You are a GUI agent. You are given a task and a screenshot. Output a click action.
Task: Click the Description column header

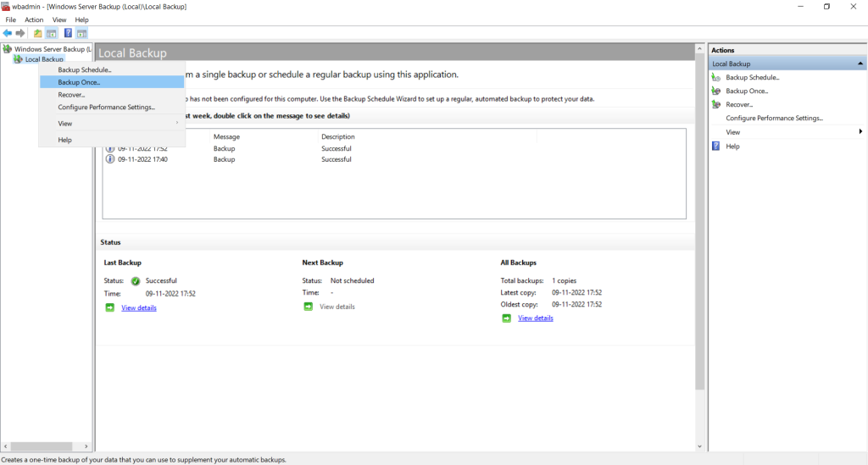[427, 136]
